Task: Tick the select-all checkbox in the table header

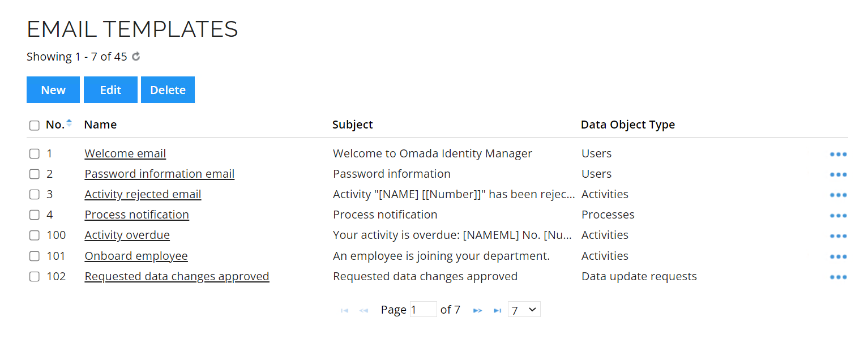Action: (x=35, y=126)
